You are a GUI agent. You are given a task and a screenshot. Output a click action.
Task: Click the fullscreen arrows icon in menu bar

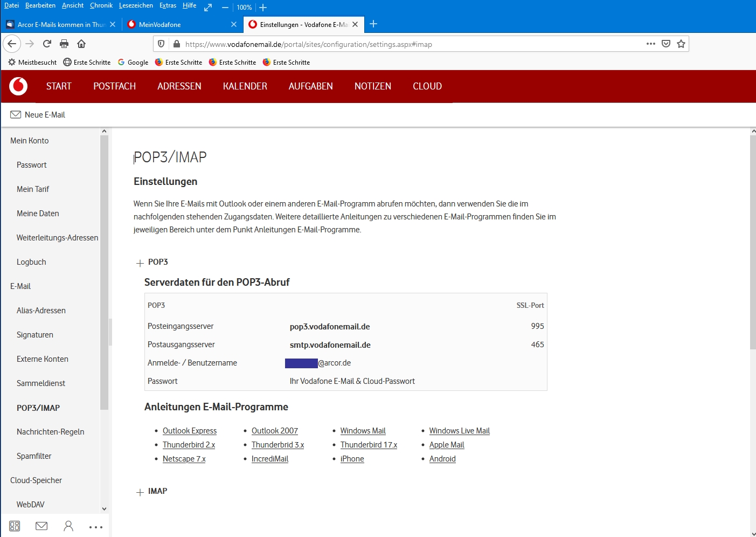208,8
